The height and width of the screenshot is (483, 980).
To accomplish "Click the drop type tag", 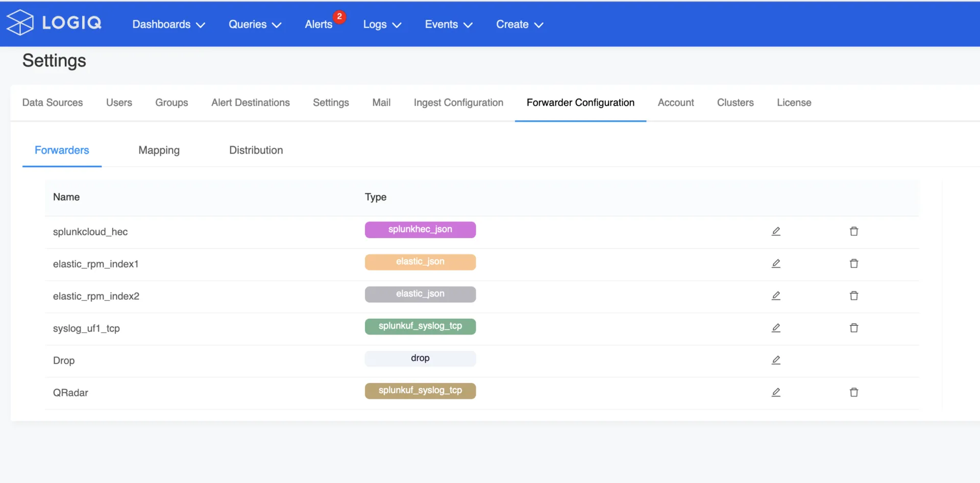I will tap(420, 358).
